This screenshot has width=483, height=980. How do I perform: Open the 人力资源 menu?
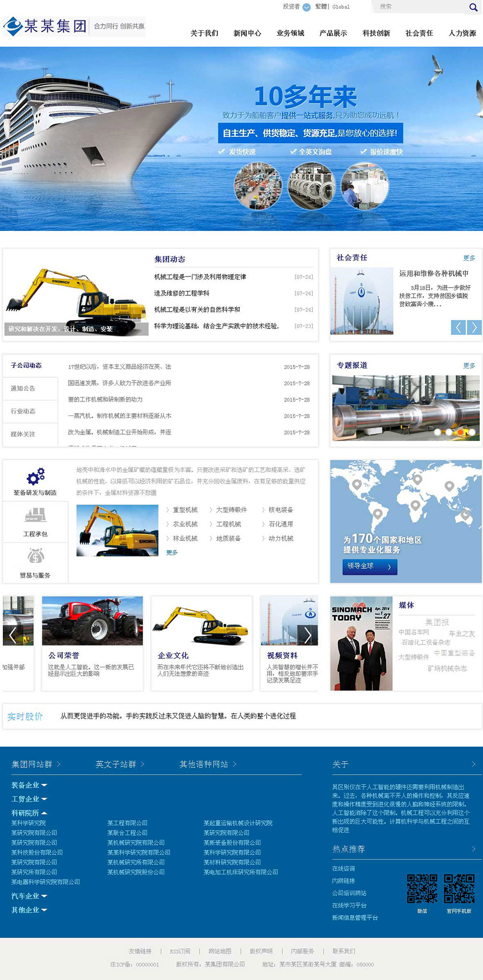(463, 33)
